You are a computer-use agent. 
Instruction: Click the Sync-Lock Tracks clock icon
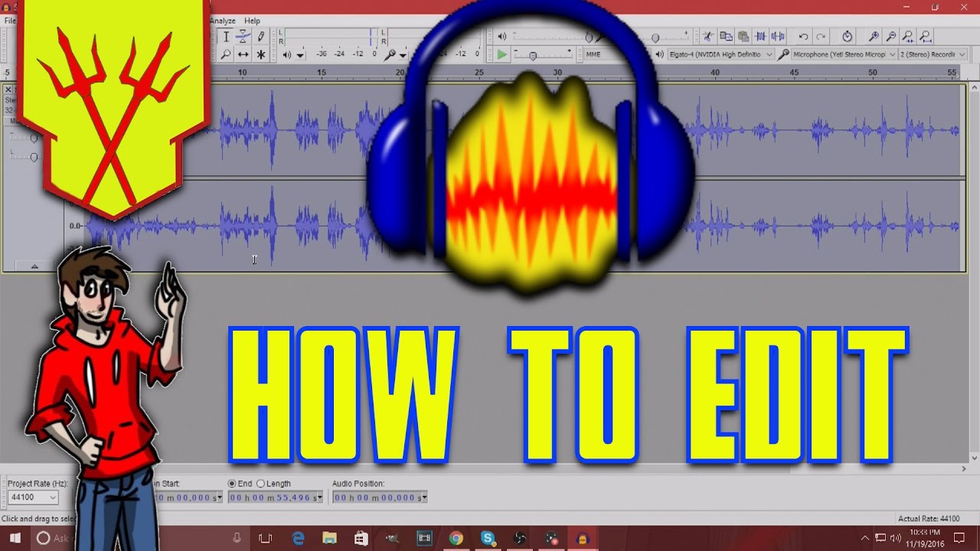[848, 37]
